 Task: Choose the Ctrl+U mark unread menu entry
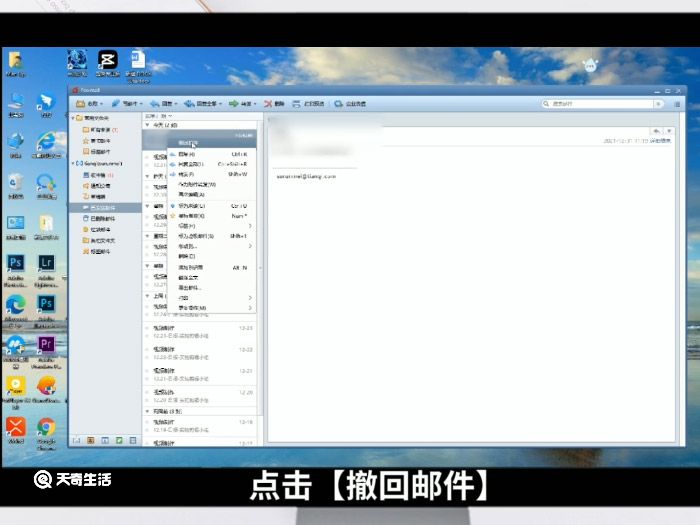click(212, 206)
